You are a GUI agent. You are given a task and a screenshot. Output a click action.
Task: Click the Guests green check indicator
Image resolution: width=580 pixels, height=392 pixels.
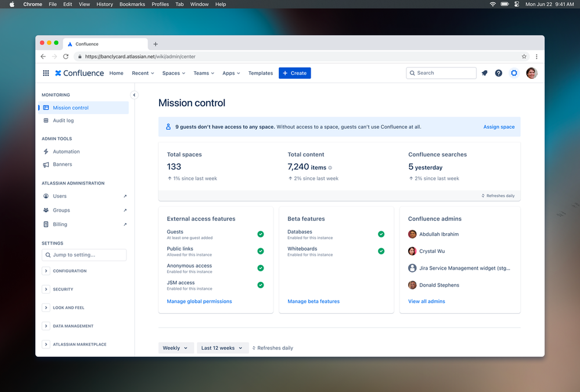261,234
